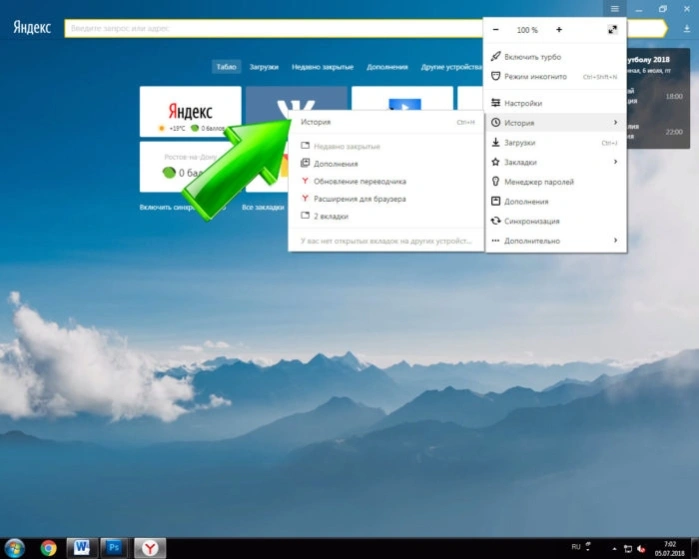Switch to the Загрузки tab on Табло
Viewport: 699px width, 559px height.
(264, 67)
